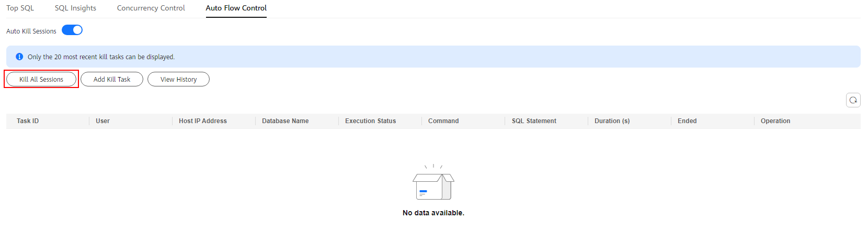Click the 'Only the 20 most recent' notice text
Viewport: 868px width, 241px height.
(101, 57)
